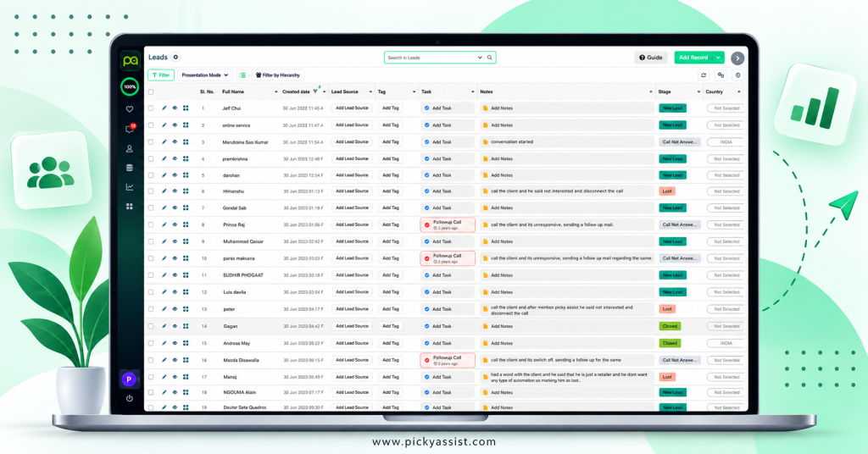Click the grid icon in the Gagan row
Viewport: 868px width, 454px height.
pyautogui.click(x=186, y=326)
